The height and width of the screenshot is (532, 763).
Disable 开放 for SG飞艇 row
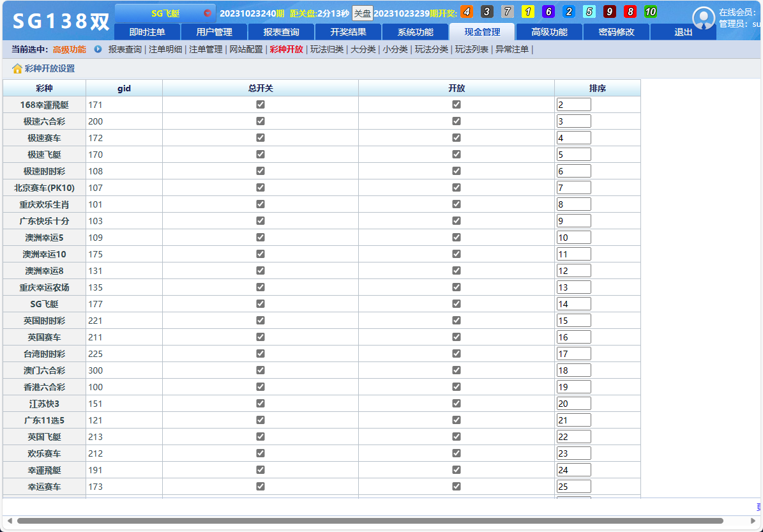click(457, 304)
